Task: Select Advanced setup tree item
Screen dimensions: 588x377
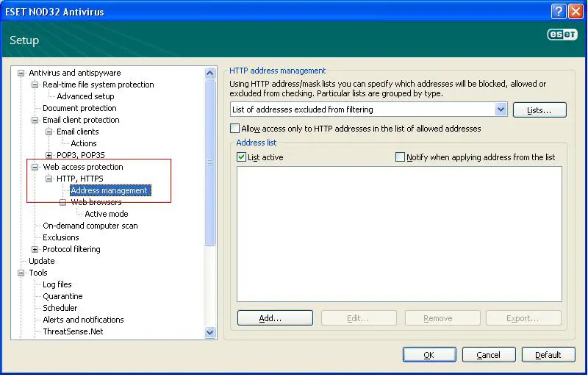Action: point(85,96)
